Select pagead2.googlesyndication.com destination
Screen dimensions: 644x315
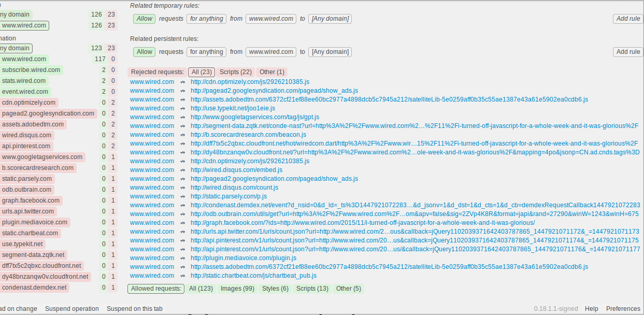(x=48, y=113)
